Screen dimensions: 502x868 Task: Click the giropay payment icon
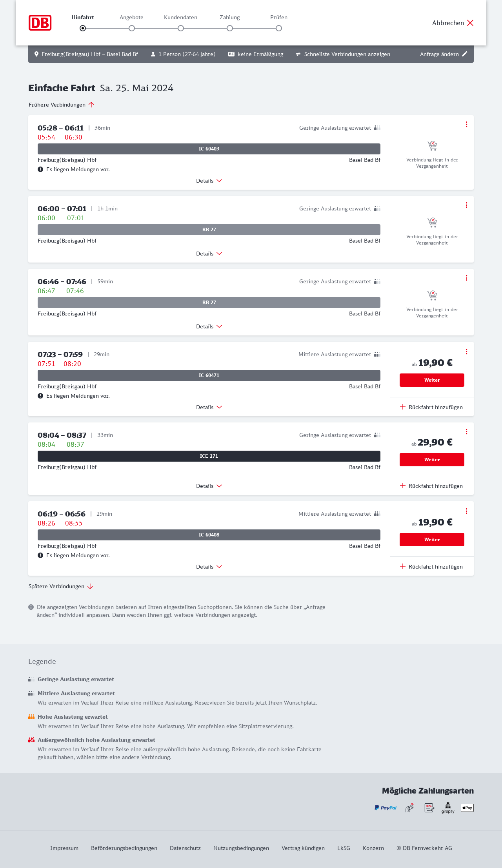[448, 808]
